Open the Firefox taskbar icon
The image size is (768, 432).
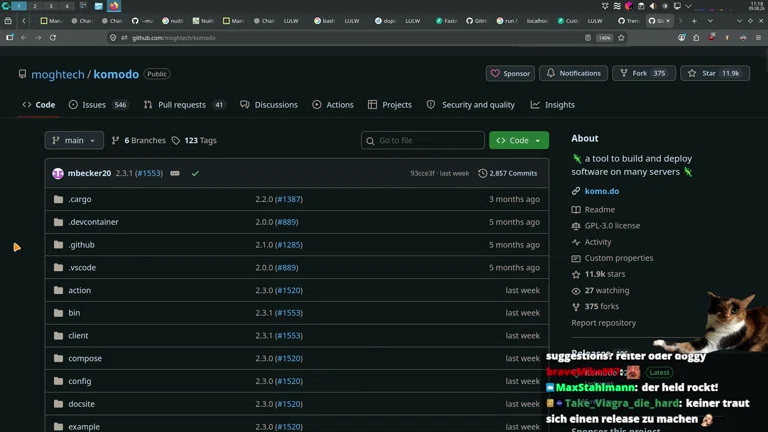pyautogui.click(x=114, y=6)
